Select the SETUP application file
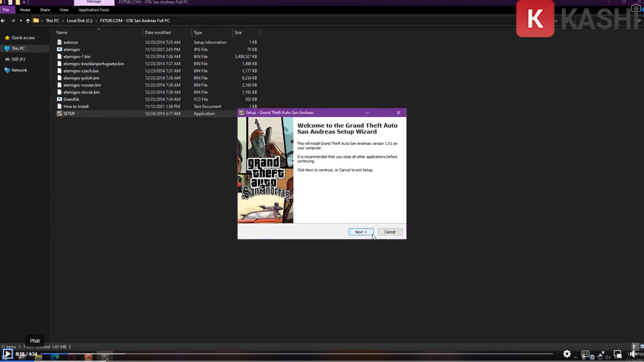The width and height of the screenshot is (644, 362). (69, 114)
